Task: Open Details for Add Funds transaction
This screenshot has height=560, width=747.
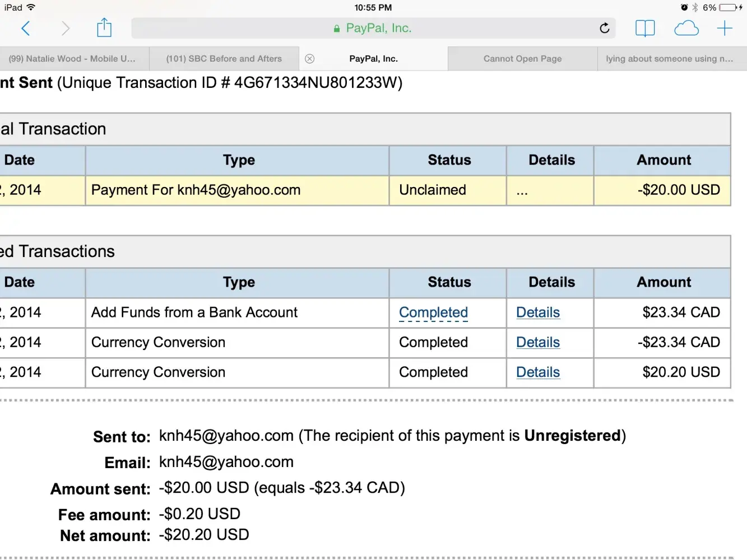Action: 538,312
